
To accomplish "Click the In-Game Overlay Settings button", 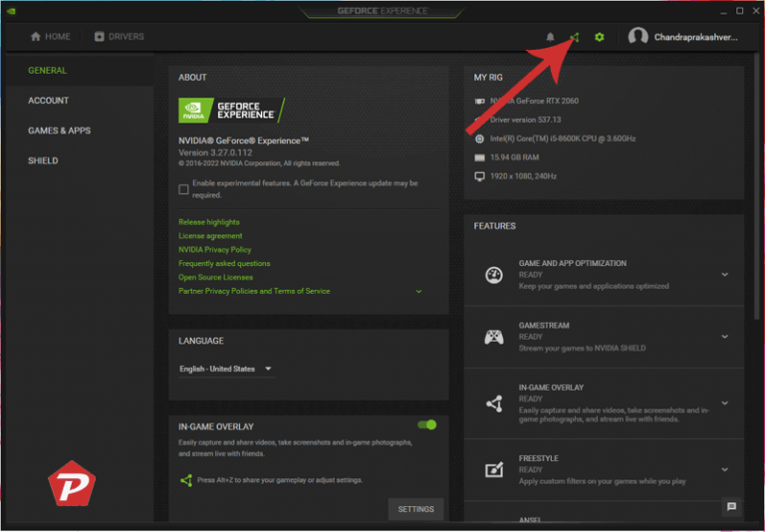I will coord(415,509).
